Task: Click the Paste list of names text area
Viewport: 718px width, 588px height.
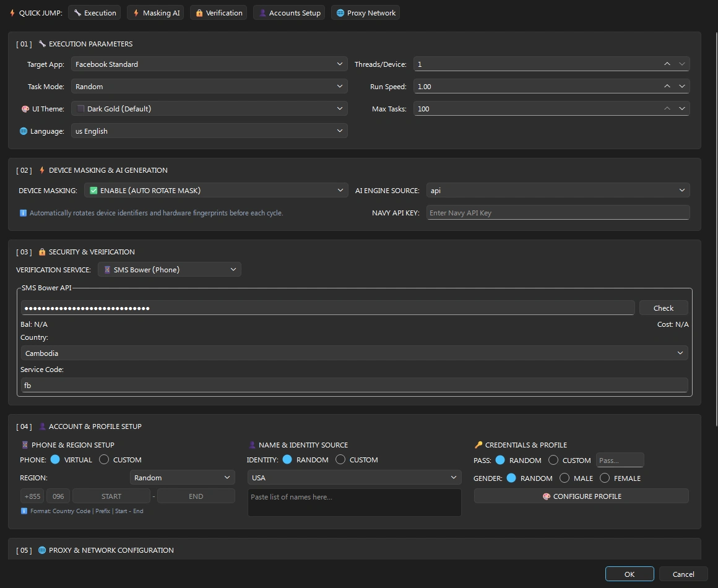Action: [x=355, y=503]
